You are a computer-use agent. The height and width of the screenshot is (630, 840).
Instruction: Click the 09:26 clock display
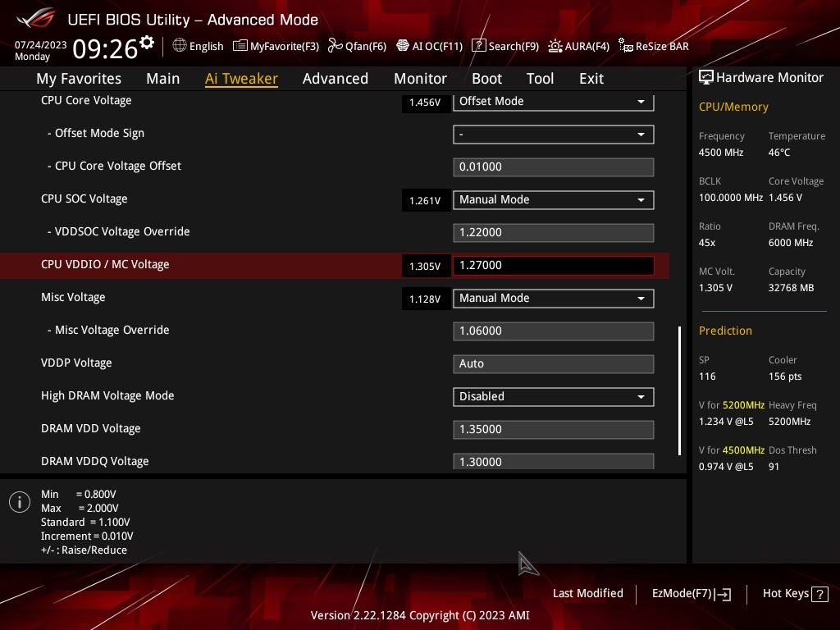(x=105, y=49)
